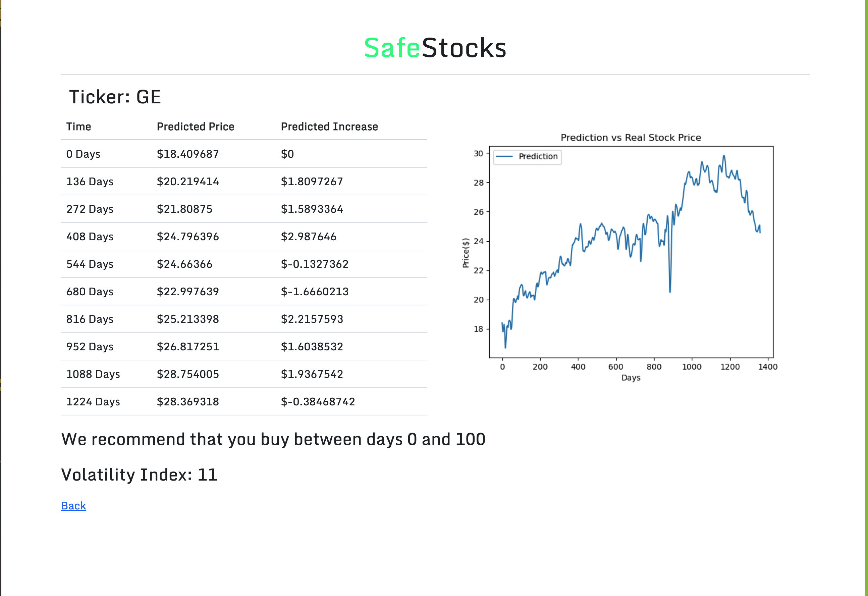The width and height of the screenshot is (868, 596).
Task: Click the 1000 tick on chart x-axis
Action: click(x=691, y=367)
